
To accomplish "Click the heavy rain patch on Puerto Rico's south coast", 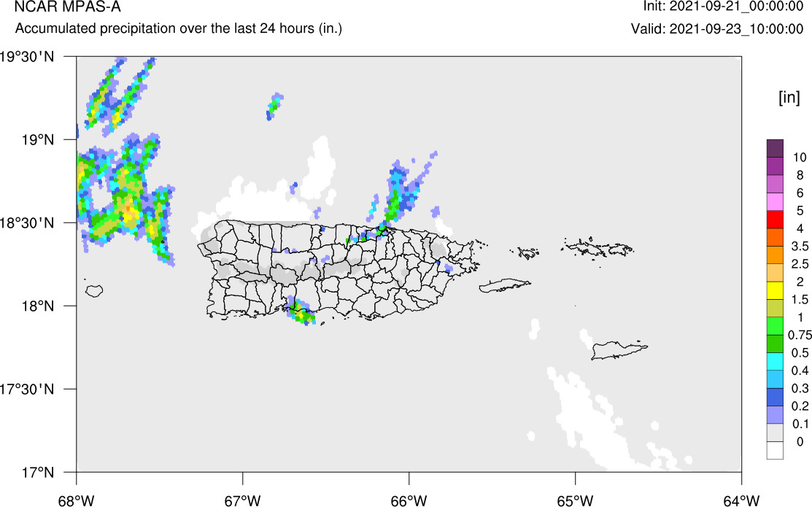I will (301, 311).
